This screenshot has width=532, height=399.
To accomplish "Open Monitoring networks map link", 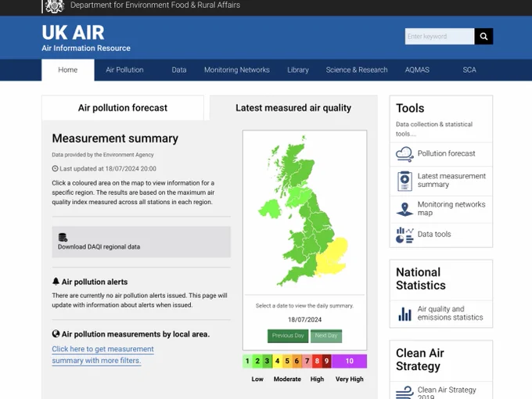I will point(451,208).
